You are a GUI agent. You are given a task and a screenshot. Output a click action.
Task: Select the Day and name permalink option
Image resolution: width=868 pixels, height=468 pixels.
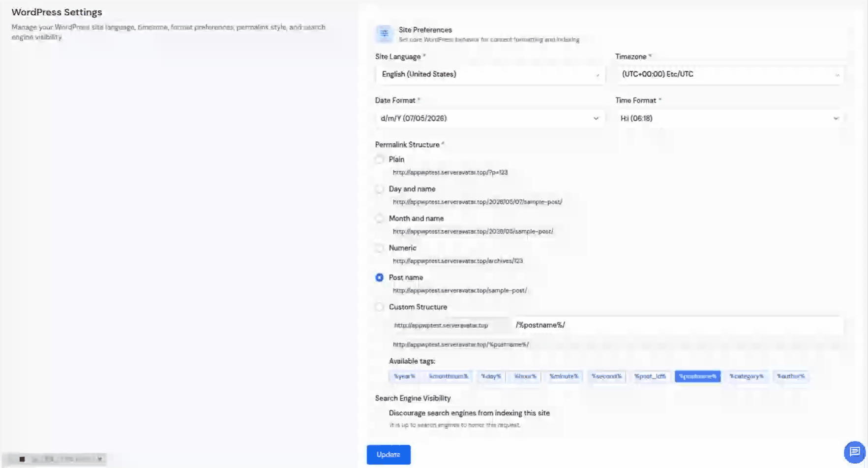[379, 189]
